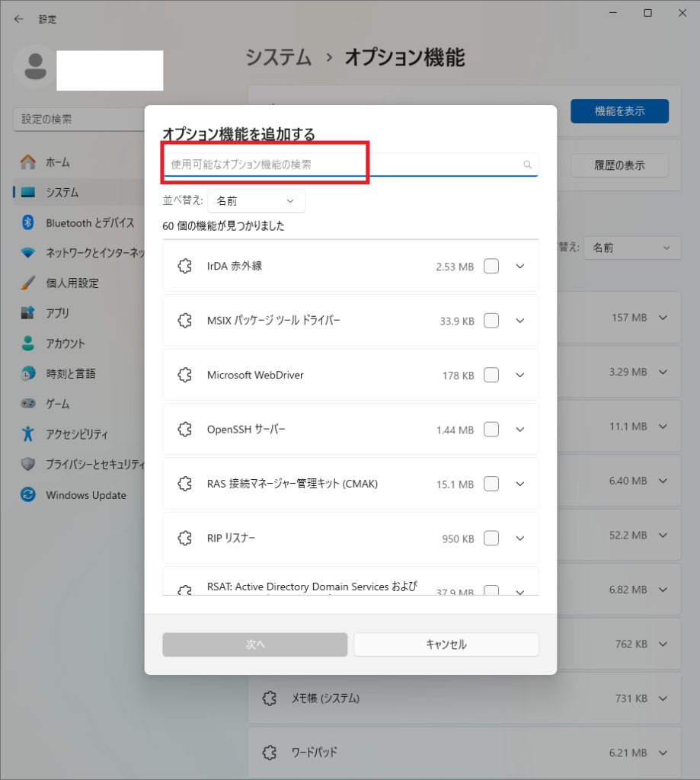Image resolution: width=700 pixels, height=780 pixels.
Task: Click the 機能を表示 button
Action: [619, 111]
